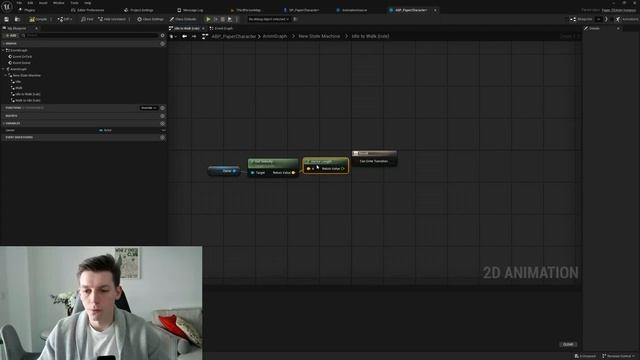Open My Blueprint view options gear
The image size is (640, 360).
[x=162, y=36]
